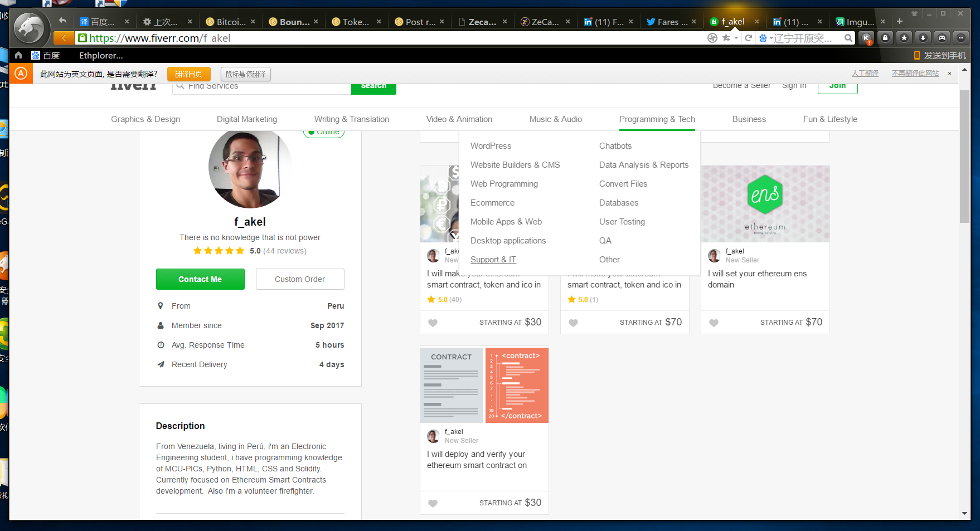Image resolution: width=980 pixels, height=531 pixels.
Task: Click the f_akel profile photo
Action: [x=250, y=169]
